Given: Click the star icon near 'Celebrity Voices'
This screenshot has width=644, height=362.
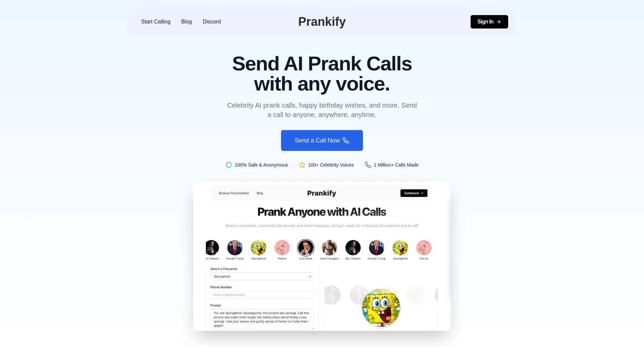Looking at the screenshot, I should [302, 165].
